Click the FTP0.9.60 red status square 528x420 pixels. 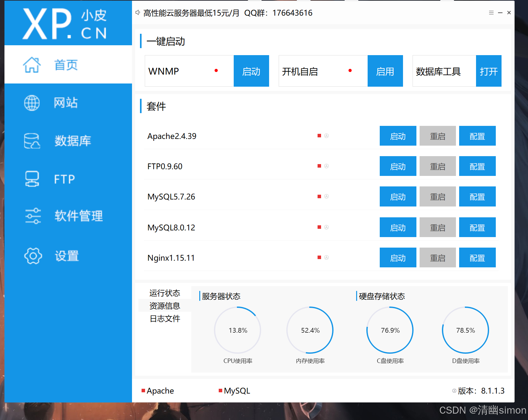(x=319, y=166)
